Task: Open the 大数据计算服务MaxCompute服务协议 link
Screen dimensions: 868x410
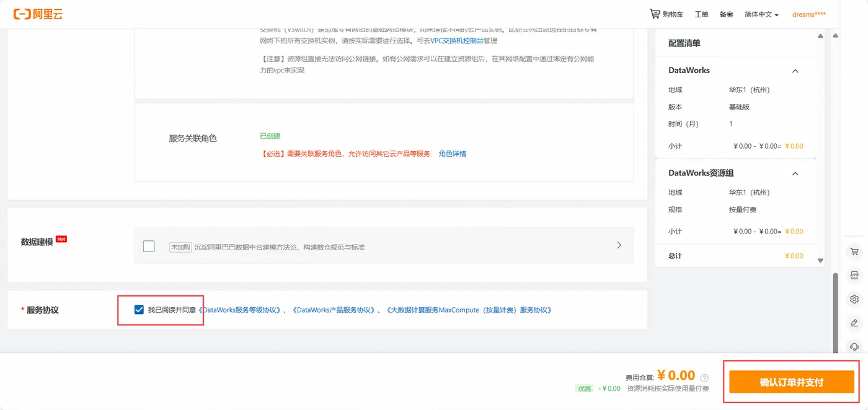Action: click(469, 310)
